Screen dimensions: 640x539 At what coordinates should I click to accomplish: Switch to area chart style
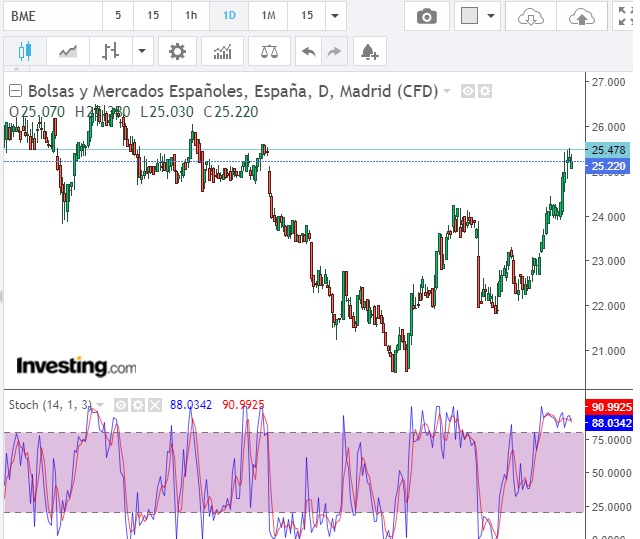68,51
